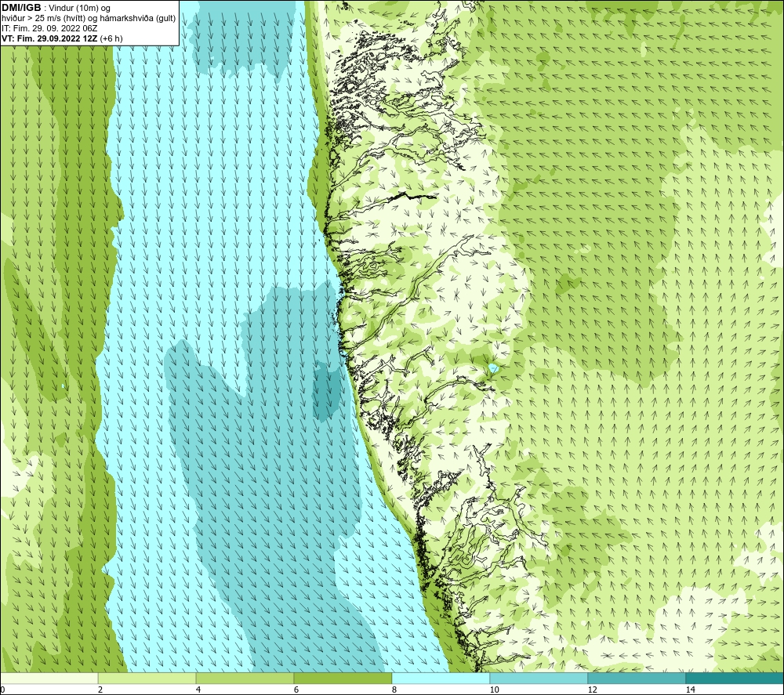Select the light cyan 8–10 m/s legend swatch
This screenshot has height=695, width=784.
pyautogui.click(x=441, y=679)
